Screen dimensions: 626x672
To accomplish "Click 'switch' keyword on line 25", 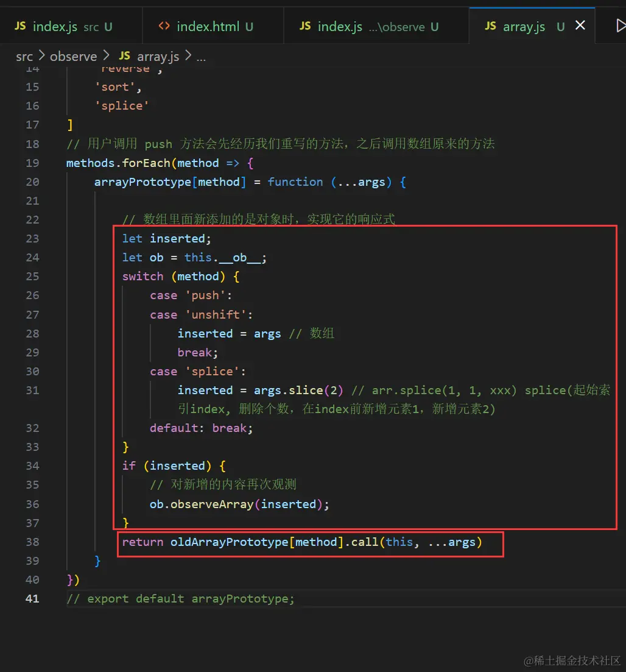I will pos(142,277).
